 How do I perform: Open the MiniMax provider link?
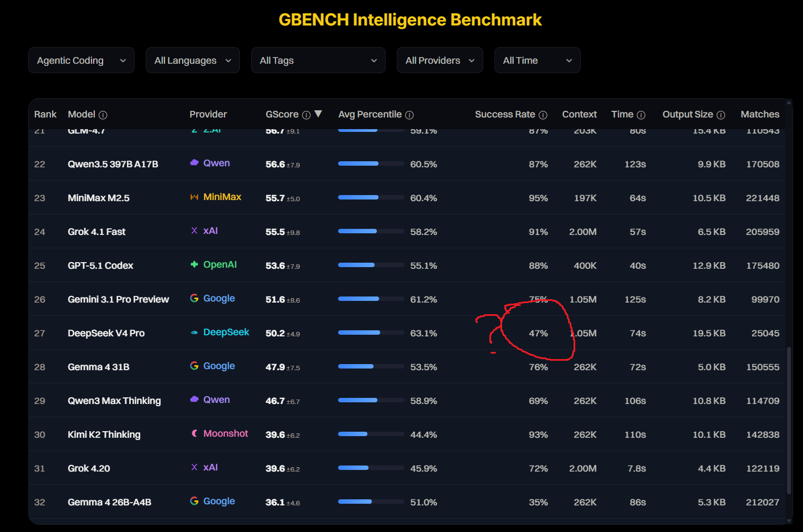[x=222, y=197]
